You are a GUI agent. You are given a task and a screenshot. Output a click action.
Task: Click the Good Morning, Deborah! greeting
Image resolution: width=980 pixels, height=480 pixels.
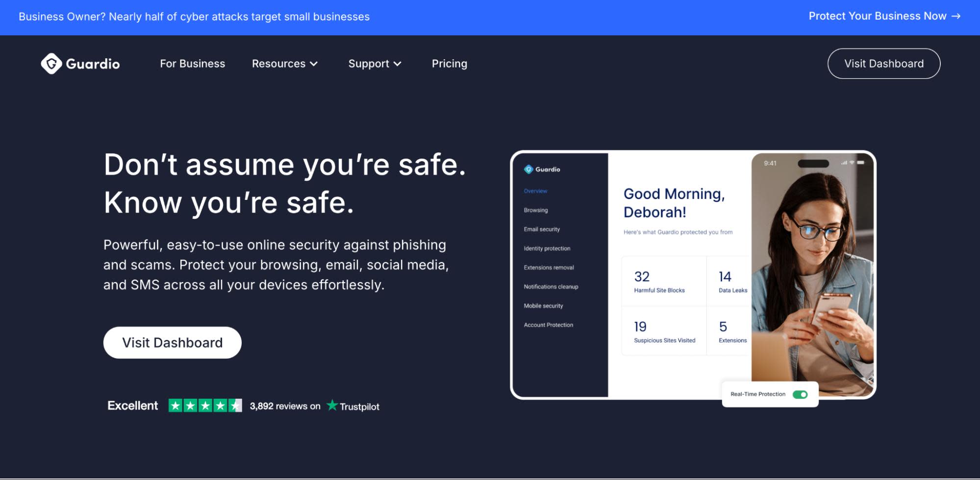674,203
